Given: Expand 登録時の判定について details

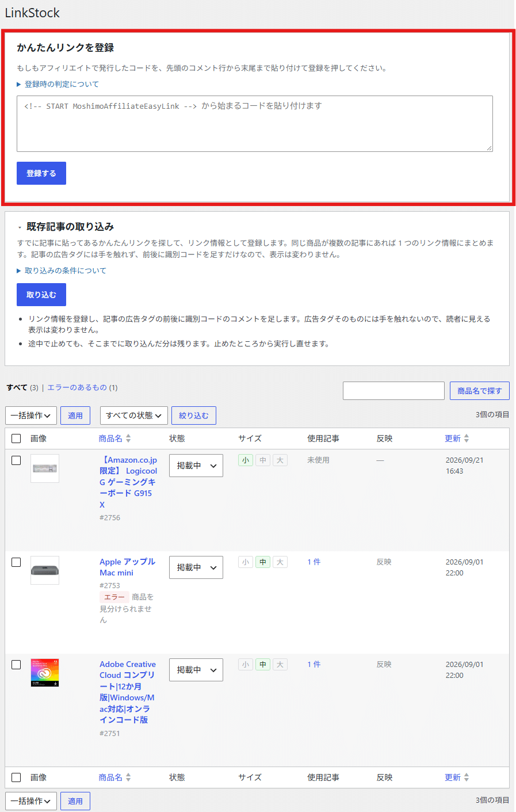Looking at the screenshot, I should (58, 84).
